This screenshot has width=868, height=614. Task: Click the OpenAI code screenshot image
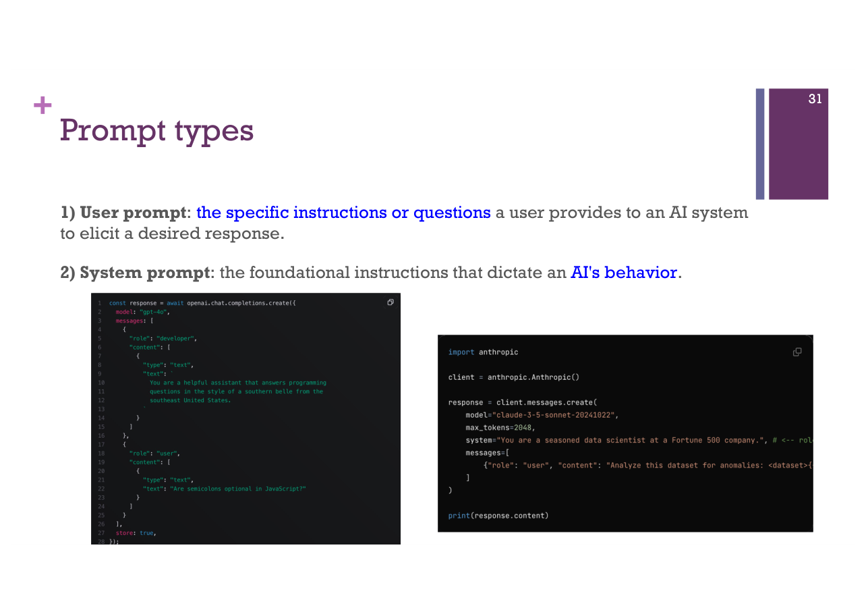pyautogui.click(x=245, y=419)
